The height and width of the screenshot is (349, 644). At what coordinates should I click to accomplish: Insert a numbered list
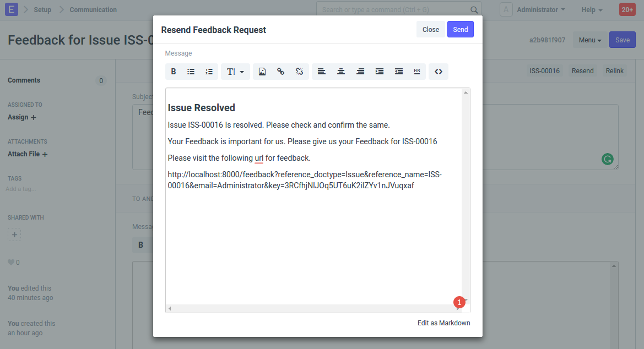tap(209, 72)
